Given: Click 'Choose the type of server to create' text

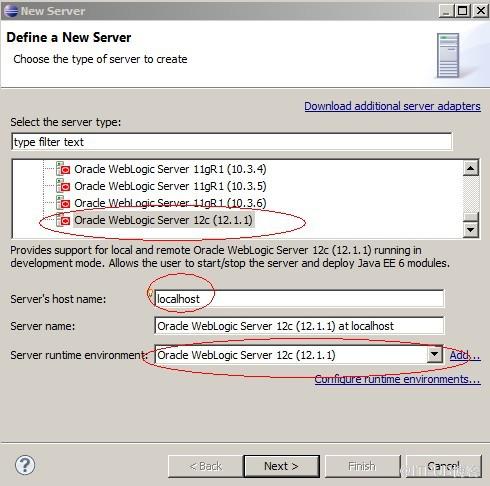Looking at the screenshot, I should click(100, 59).
